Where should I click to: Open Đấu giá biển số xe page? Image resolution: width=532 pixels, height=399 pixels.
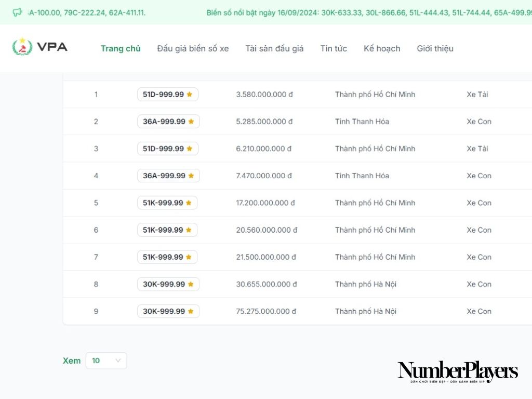(193, 48)
